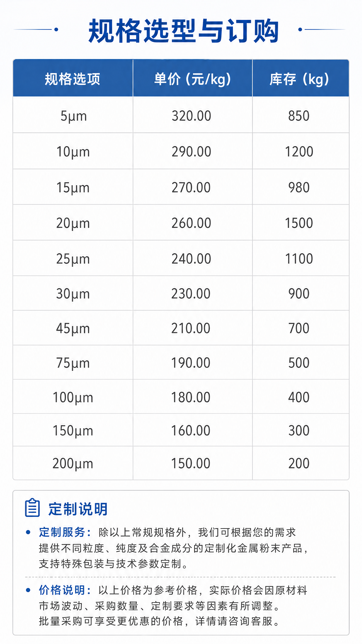Click the 价格说明 label text
Screen dimensions: 362x644
pos(62,590)
